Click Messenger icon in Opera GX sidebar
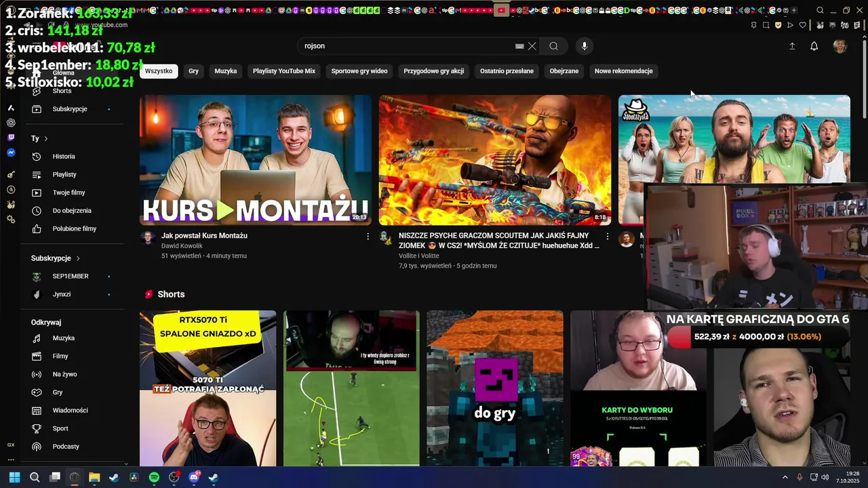 coord(11,153)
